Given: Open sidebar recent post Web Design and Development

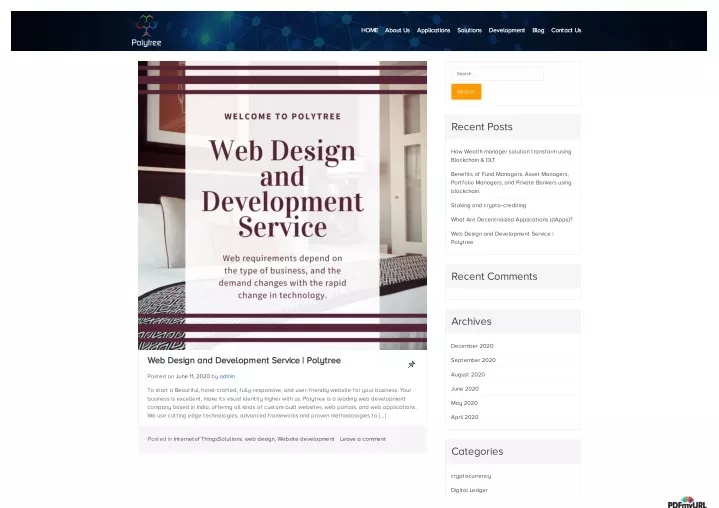Looking at the screenshot, I should pos(502,238).
